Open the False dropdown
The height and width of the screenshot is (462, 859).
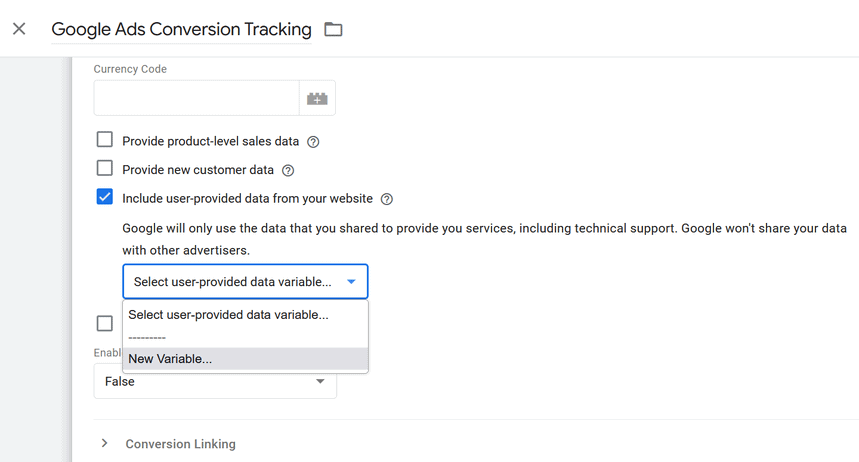point(215,381)
